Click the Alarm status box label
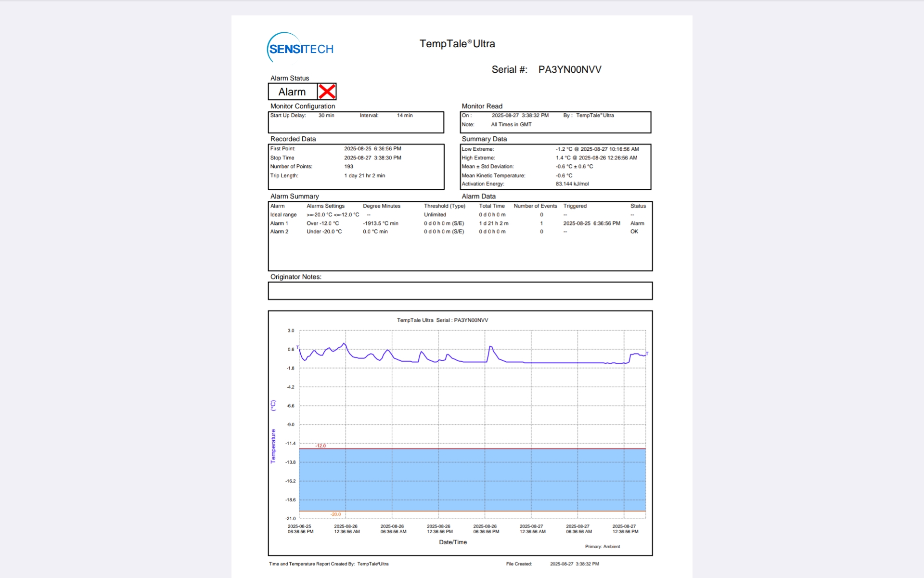This screenshot has height=578, width=924. click(x=292, y=92)
